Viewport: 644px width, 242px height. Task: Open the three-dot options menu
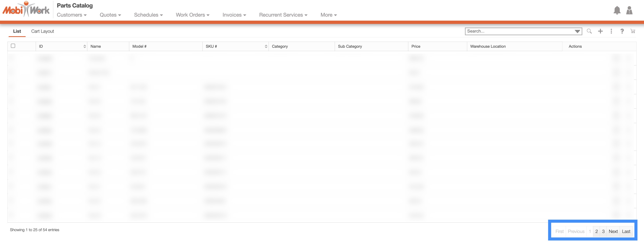611,31
